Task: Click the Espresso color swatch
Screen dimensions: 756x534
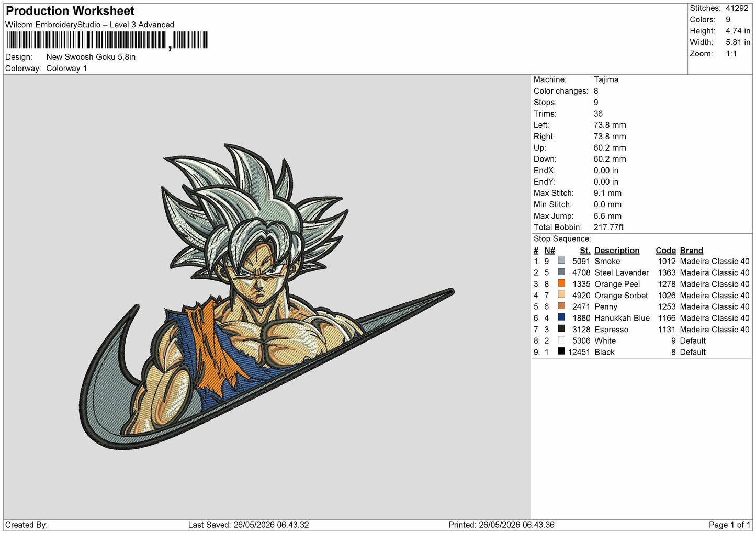Action: point(561,329)
